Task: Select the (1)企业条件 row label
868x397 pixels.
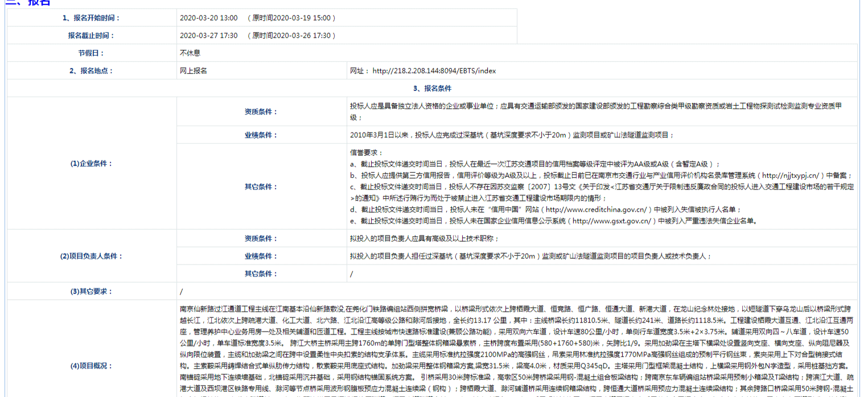Action: pyautogui.click(x=91, y=164)
